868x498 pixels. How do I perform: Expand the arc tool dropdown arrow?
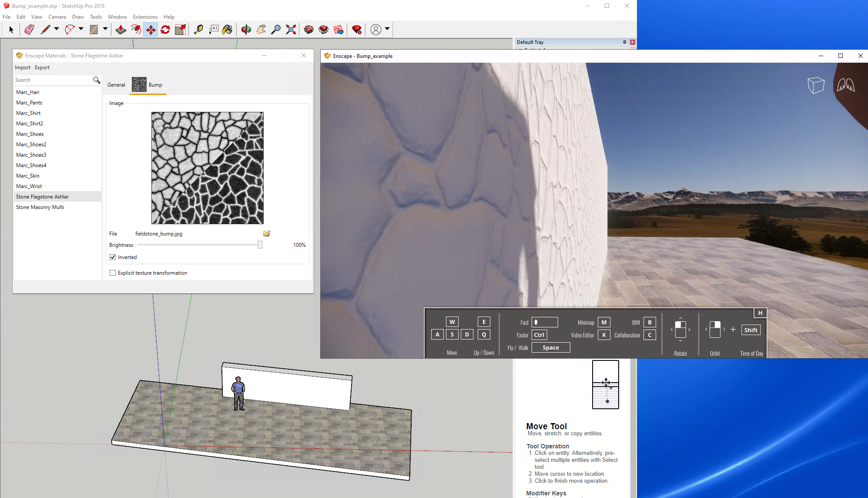tap(81, 29)
